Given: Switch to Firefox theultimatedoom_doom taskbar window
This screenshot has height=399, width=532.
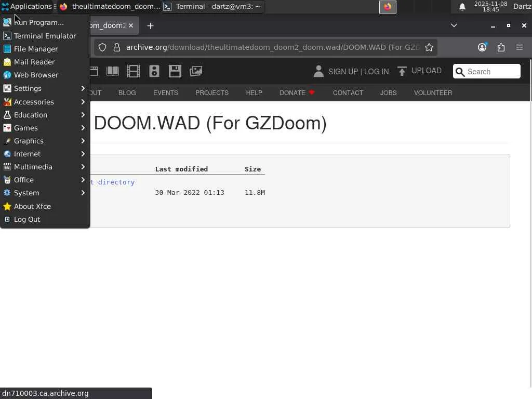Looking at the screenshot, I should [109, 6].
